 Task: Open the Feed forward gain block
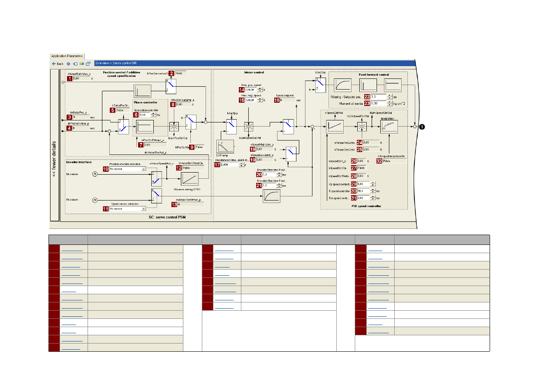[393, 85]
